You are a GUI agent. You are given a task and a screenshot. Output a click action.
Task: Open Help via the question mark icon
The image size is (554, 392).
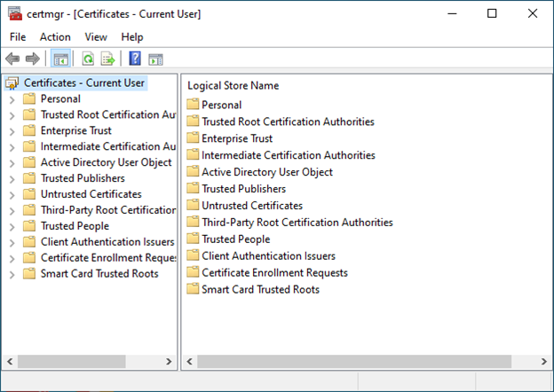tap(135, 59)
